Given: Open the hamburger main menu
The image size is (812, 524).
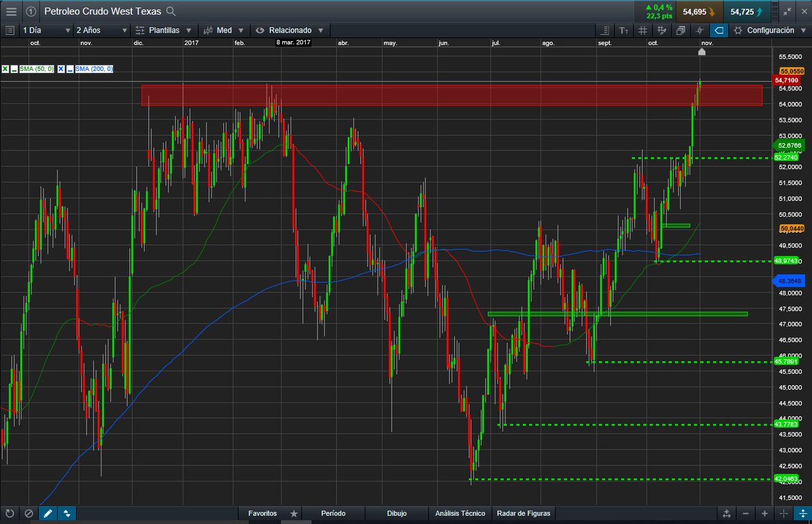Looking at the screenshot, I should (12, 11).
